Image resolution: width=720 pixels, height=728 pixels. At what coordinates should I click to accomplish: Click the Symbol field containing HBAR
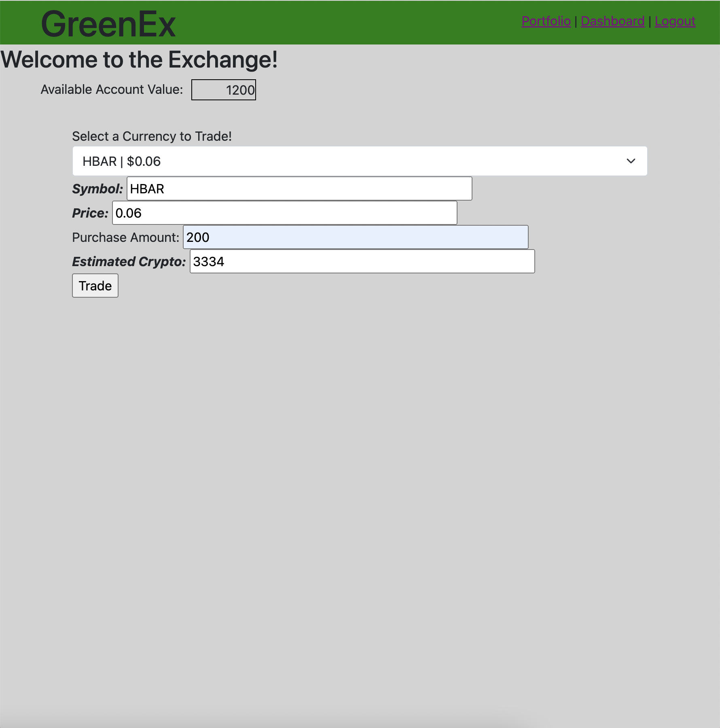click(x=299, y=188)
